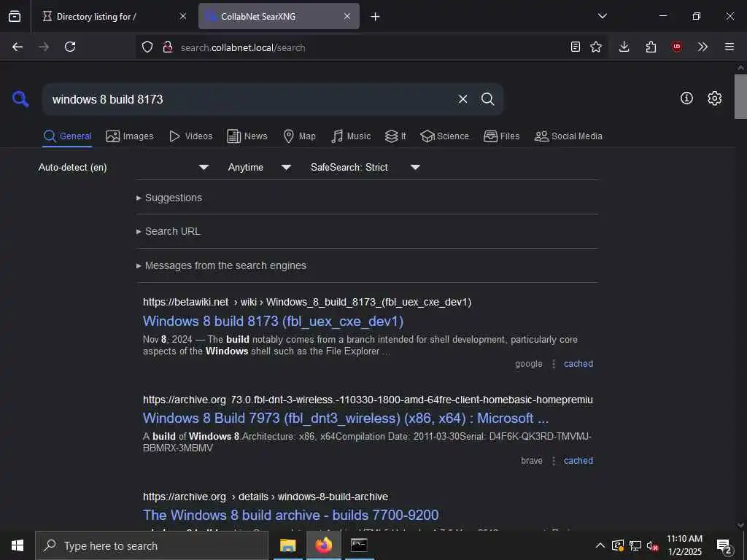
Task: Open the Downloads panel
Action: tap(624, 47)
